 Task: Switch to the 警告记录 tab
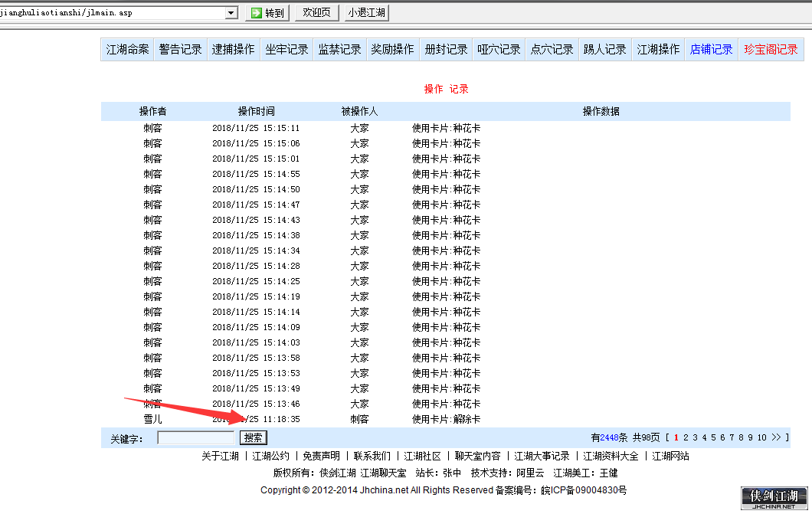tap(180, 50)
